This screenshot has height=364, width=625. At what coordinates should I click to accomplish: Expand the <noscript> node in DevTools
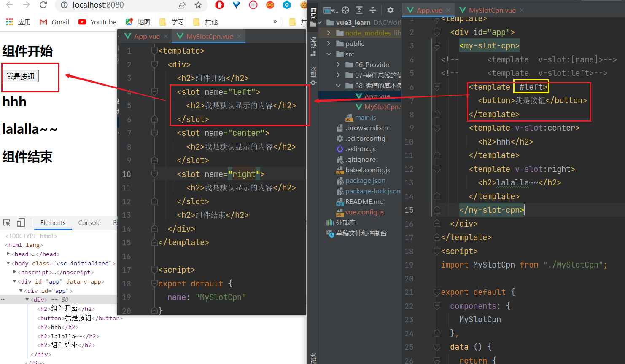[x=15, y=273]
